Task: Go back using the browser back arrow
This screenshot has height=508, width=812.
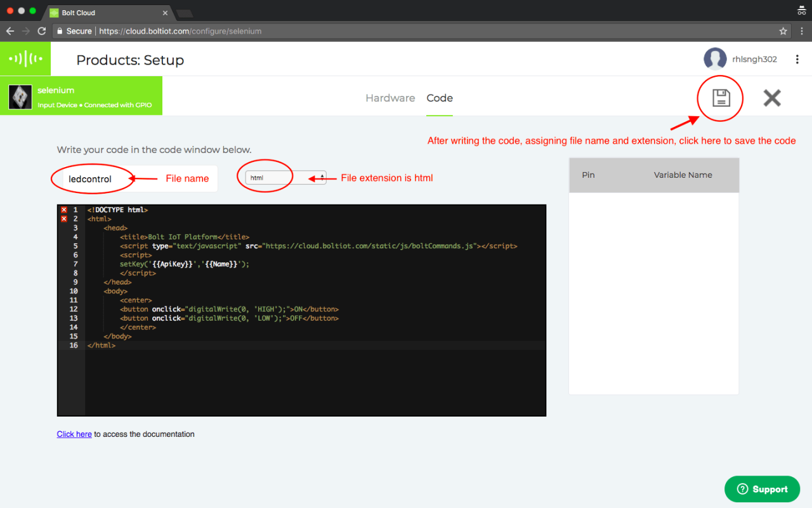Action: click(10, 30)
